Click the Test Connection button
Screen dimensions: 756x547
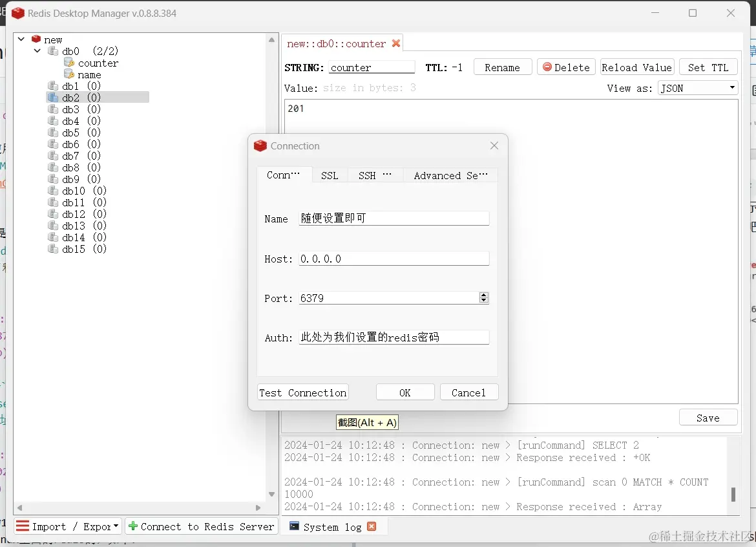click(x=302, y=392)
